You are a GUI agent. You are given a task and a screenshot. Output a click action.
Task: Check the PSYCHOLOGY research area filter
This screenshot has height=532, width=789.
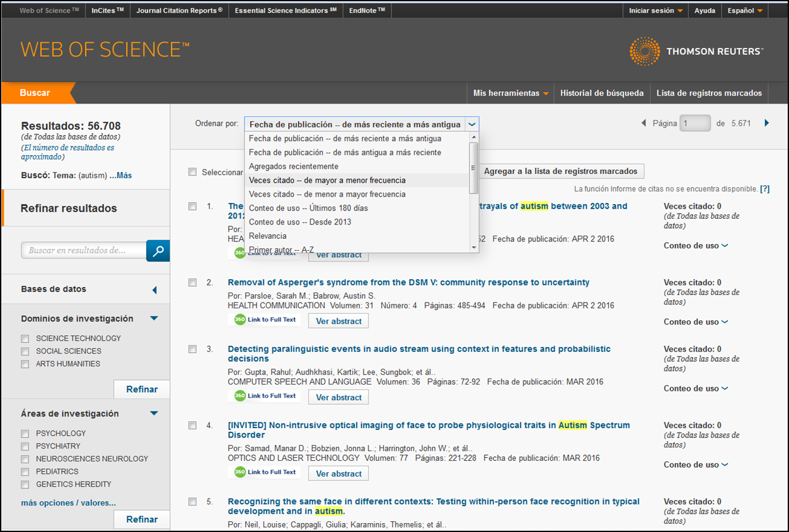pyautogui.click(x=25, y=434)
